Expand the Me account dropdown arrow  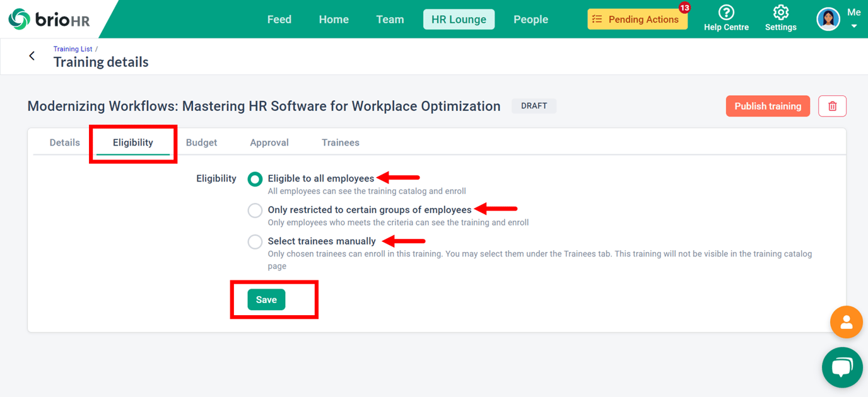[854, 26]
